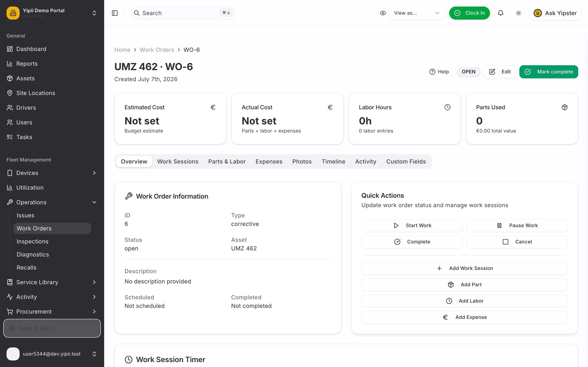The height and width of the screenshot is (367, 588).
Task: Click the Pause Work button
Action: coord(517,226)
